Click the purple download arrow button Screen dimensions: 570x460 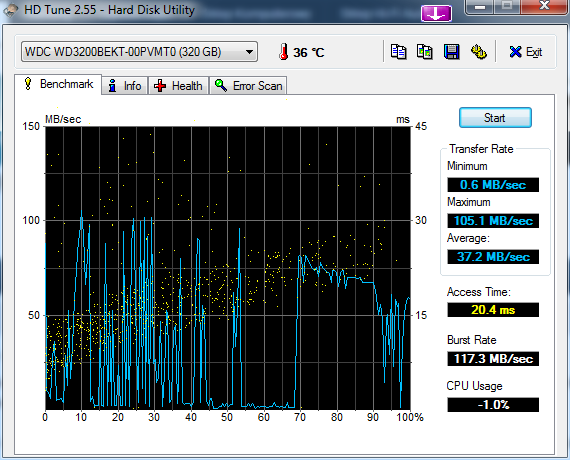(436, 14)
